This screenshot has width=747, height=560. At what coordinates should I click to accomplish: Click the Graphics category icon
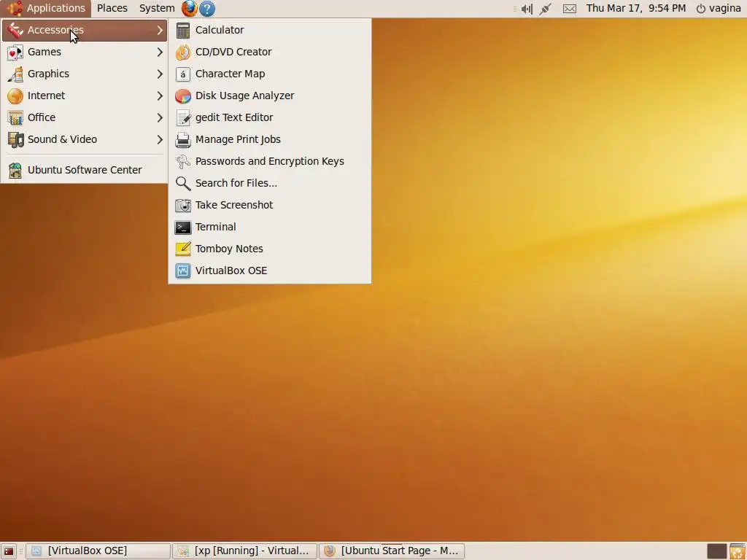(x=15, y=74)
